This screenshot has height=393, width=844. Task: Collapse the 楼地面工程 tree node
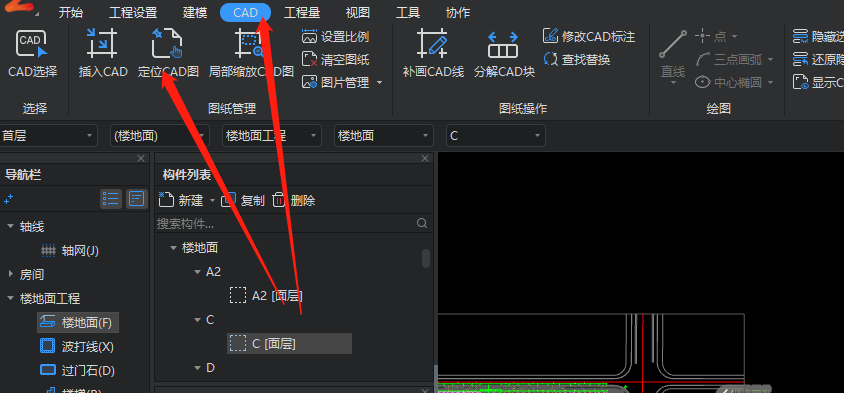[10, 298]
